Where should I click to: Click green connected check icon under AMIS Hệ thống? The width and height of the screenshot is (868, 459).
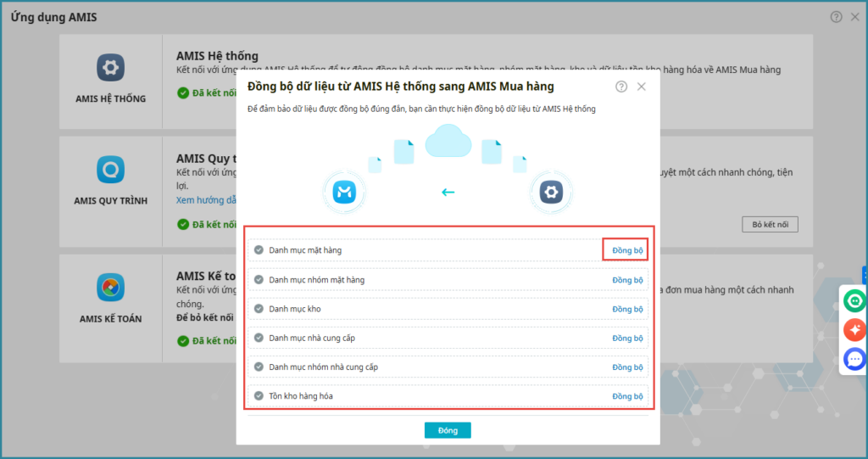click(183, 93)
